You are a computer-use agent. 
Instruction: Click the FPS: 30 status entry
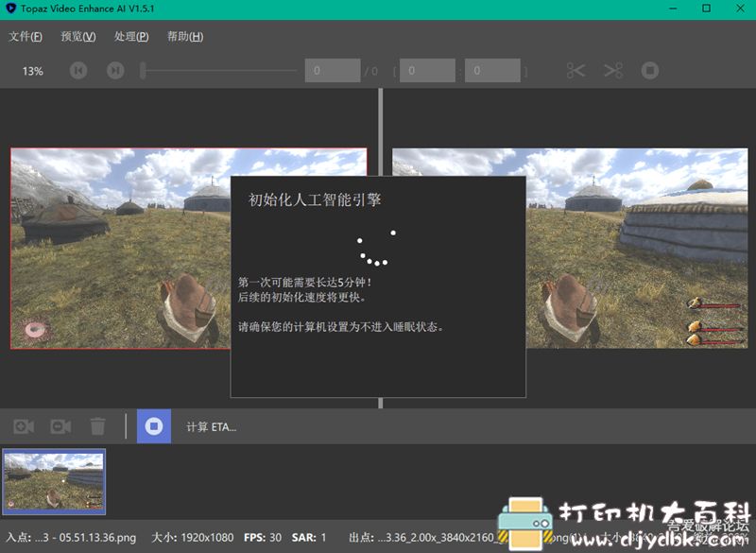pos(263,537)
